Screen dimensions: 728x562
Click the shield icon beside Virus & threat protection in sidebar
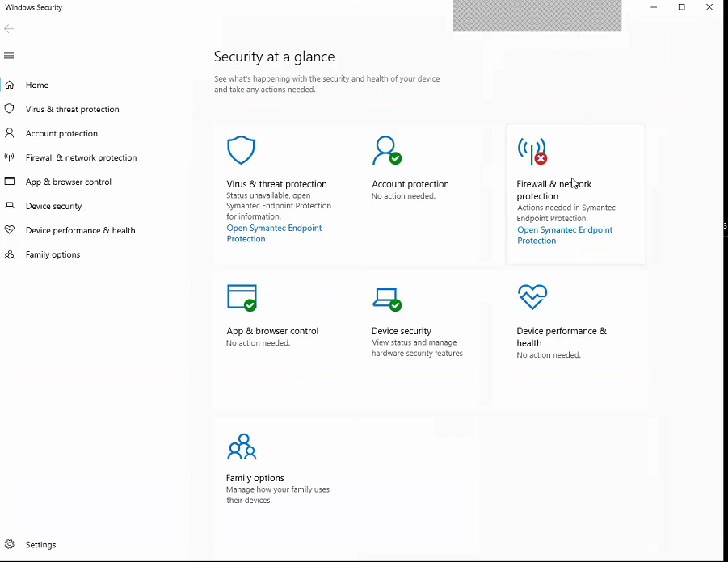click(x=9, y=108)
